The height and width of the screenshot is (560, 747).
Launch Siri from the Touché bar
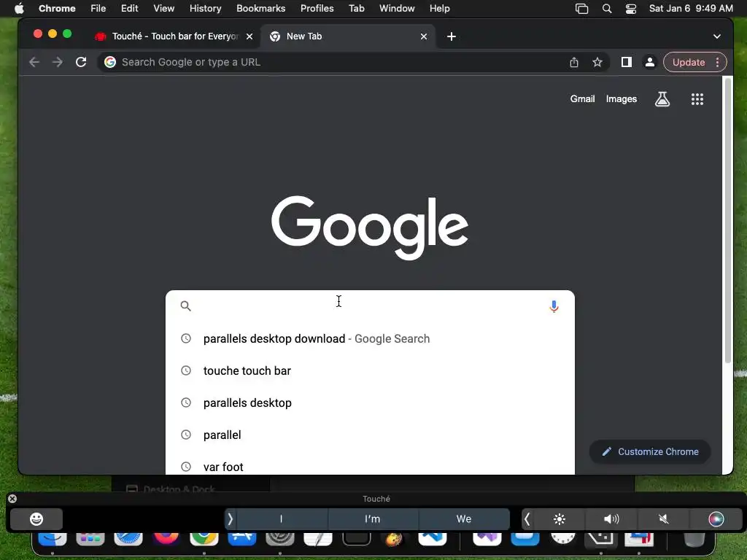pyautogui.click(x=716, y=519)
